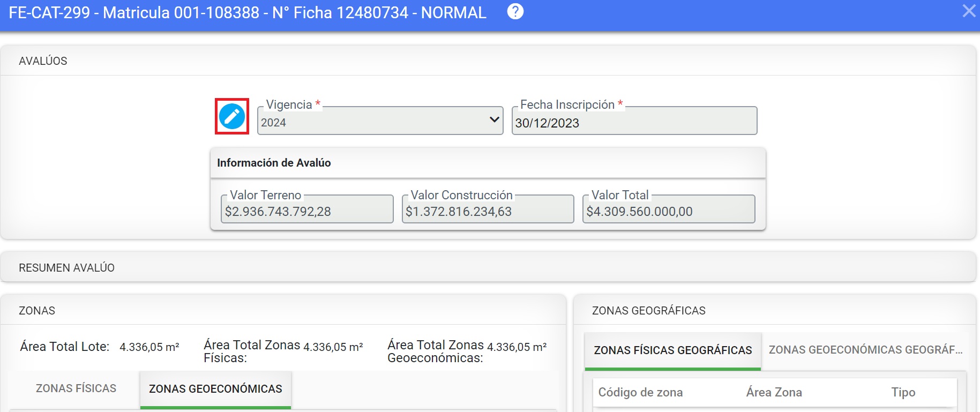Sort by the Código de zona column

pos(640,392)
